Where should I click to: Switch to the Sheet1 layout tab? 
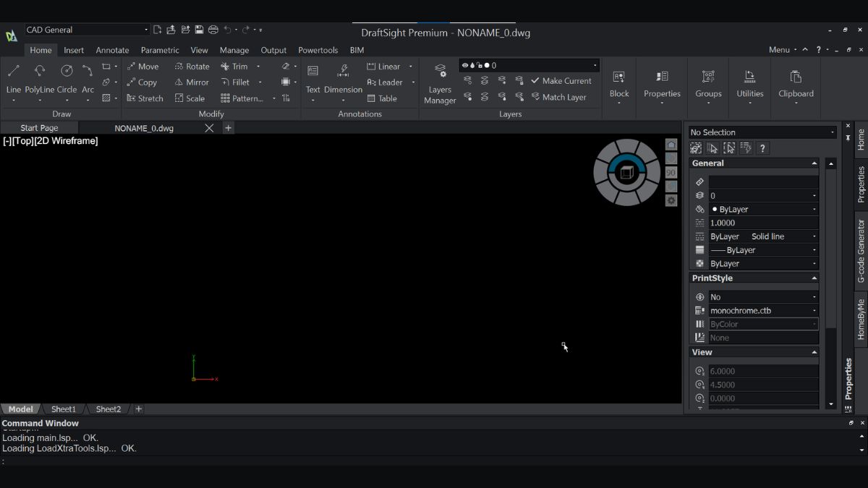point(64,409)
